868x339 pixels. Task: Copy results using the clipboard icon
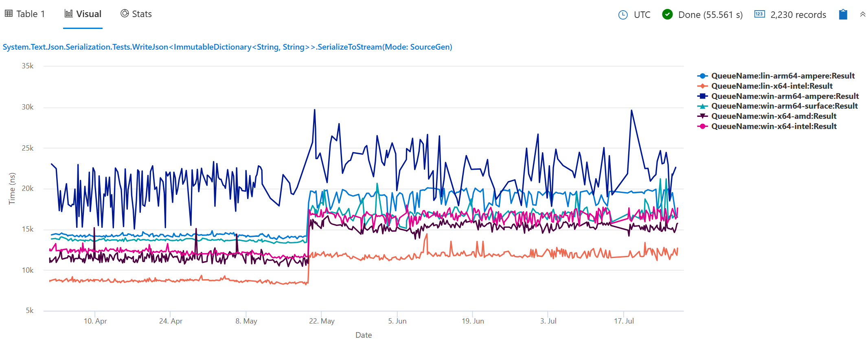click(843, 14)
